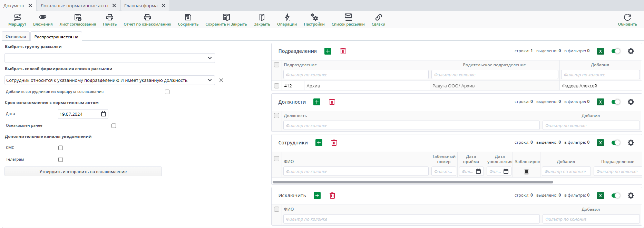Image resolution: width=644 pixels, height=228 pixels.
Task: Select all rows in Подразделения header checkbox
Action: pyautogui.click(x=276, y=65)
